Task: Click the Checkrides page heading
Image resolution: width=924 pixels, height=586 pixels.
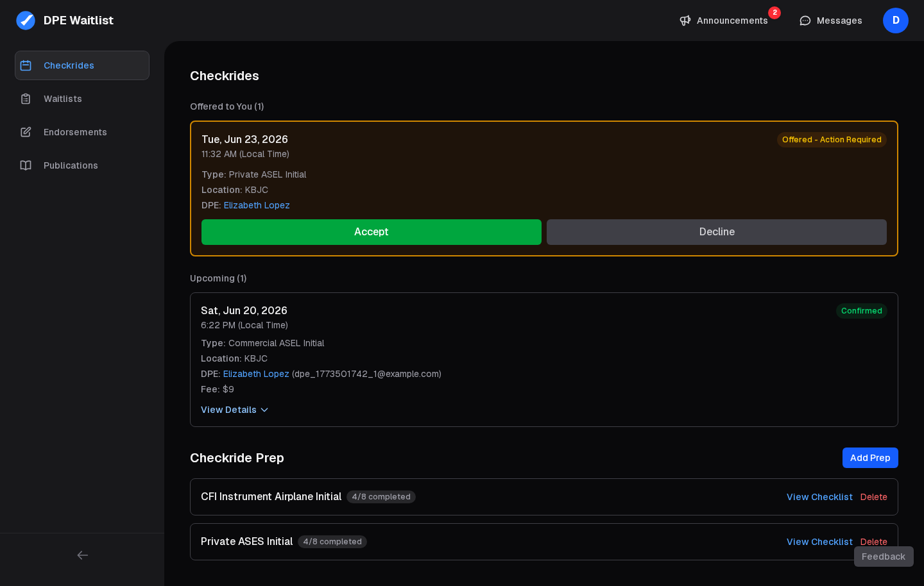Action: pos(225,76)
